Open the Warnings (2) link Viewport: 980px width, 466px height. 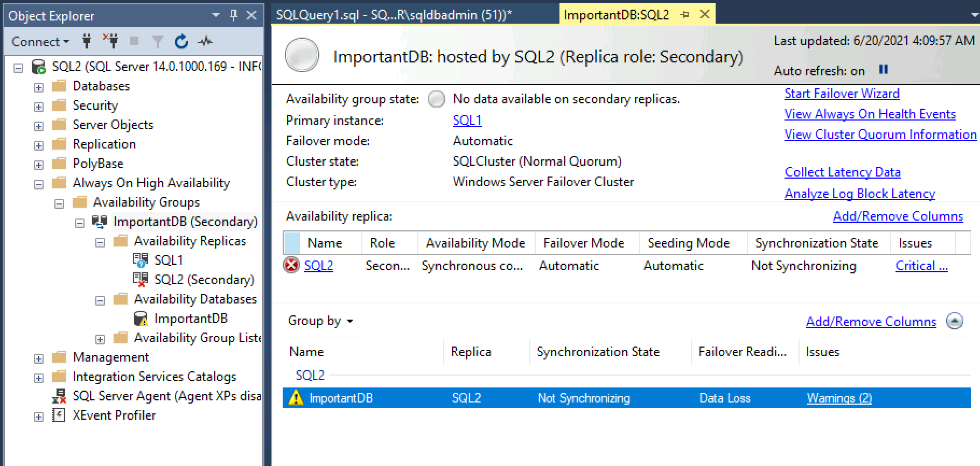click(x=839, y=398)
